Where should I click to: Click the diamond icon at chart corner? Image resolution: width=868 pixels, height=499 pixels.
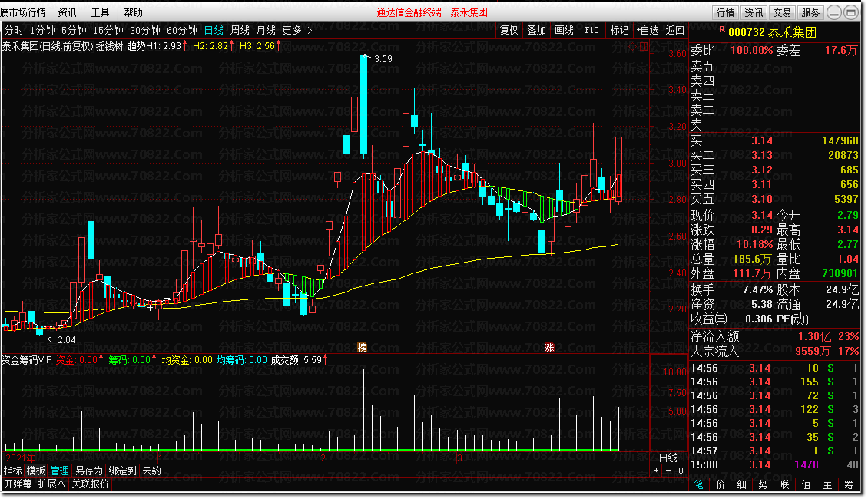[x=633, y=47]
